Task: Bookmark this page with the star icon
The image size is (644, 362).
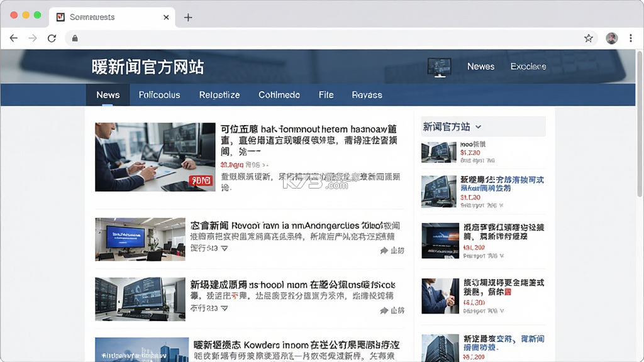Action: pyautogui.click(x=589, y=38)
